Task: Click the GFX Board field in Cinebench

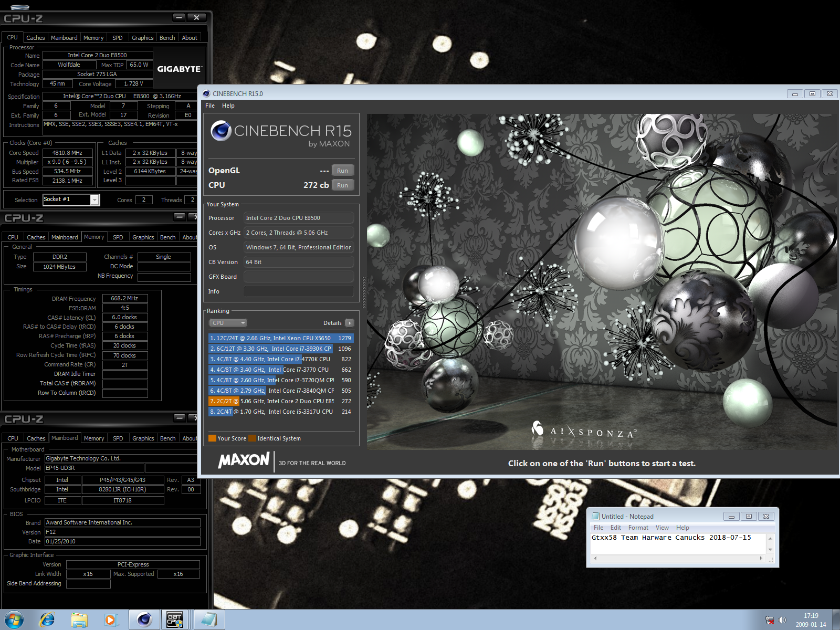Action: pyautogui.click(x=298, y=277)
